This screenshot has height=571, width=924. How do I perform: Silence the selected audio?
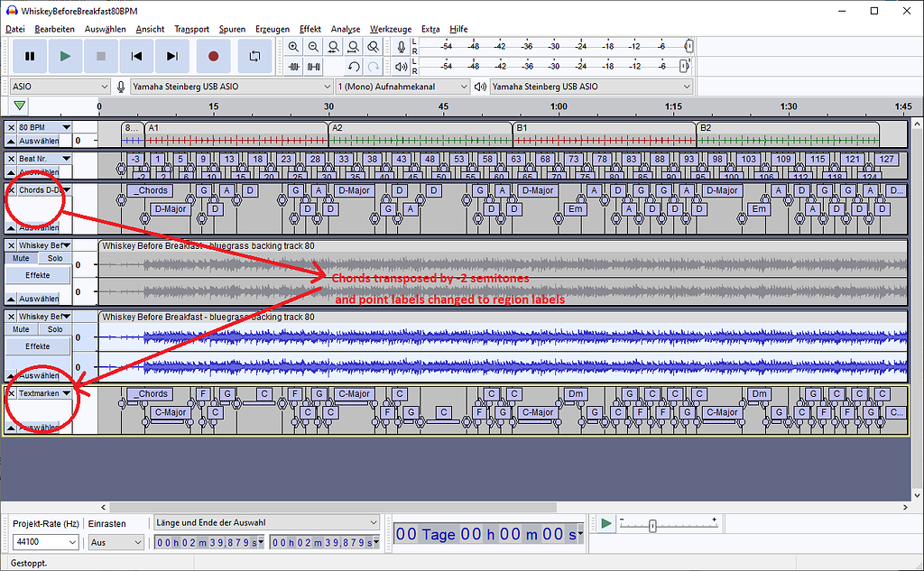point(314,67)
